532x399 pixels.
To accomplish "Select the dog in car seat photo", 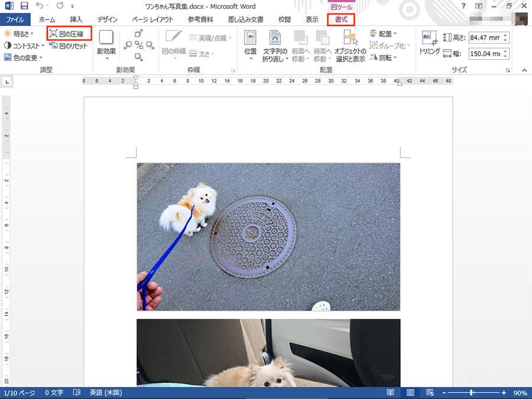I will [268, 353].
